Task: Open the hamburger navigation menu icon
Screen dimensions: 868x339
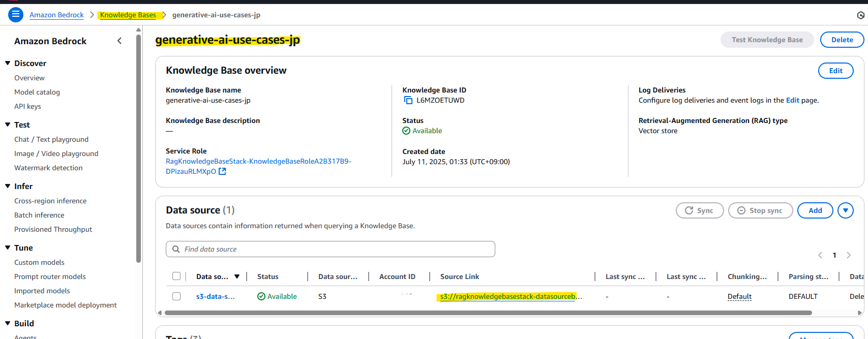Action: [x=16, y=15]
